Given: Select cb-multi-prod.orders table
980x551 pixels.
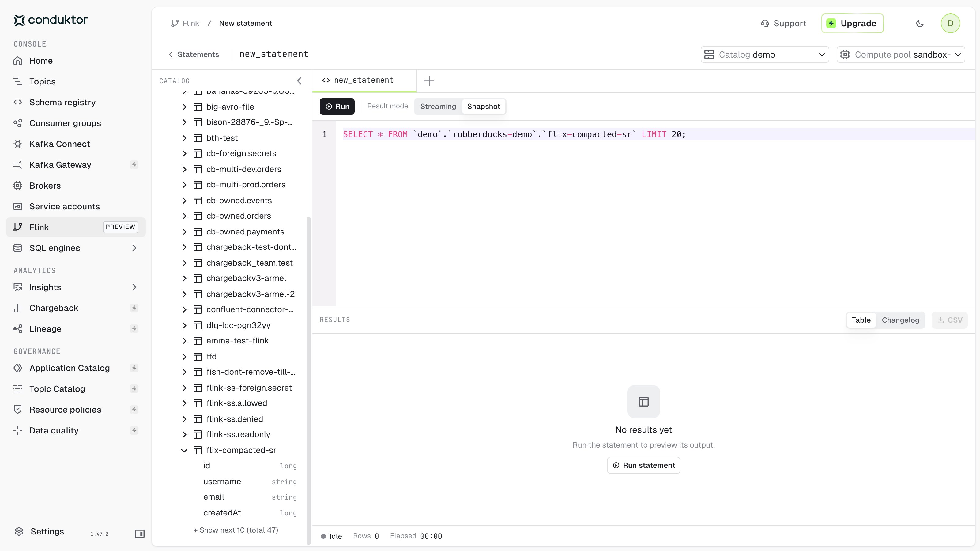Looking at the screenshot, I should point(245,185).
